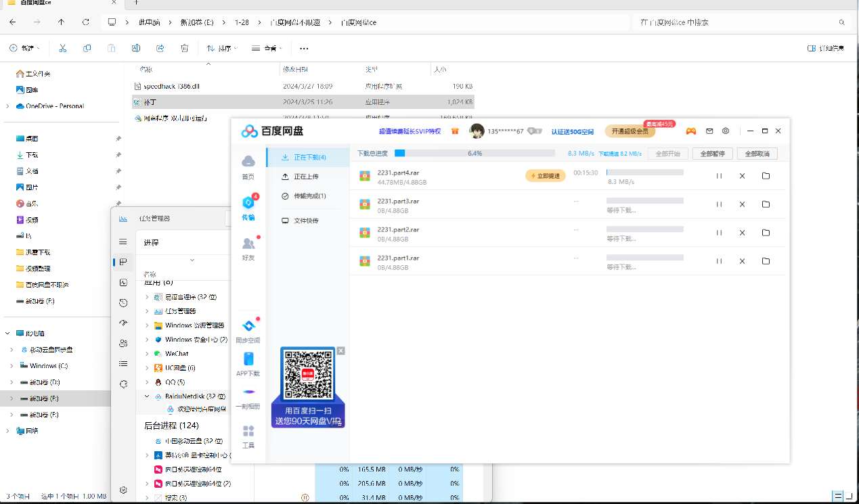Image resolution: width=859 pixels, height=504 pixels.
Task: Switch to the 正在上传 tab
Action: pyautogui.click(x=305, y=177)
